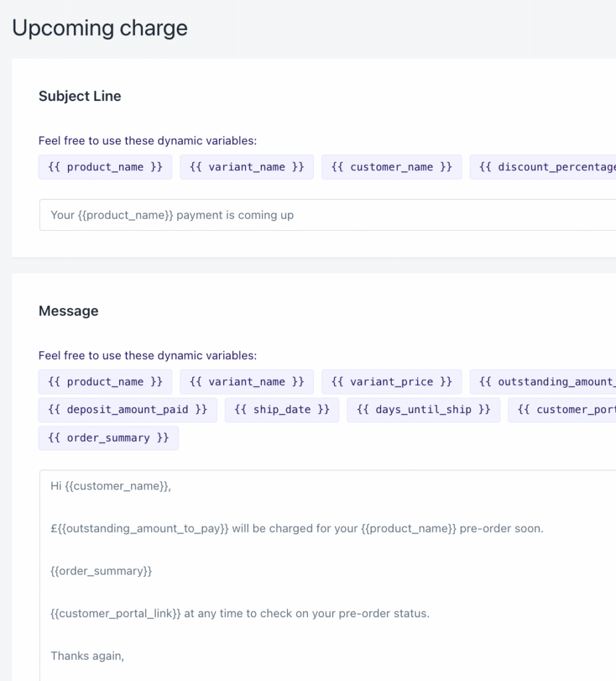The width and height of the screenshot is (616, 681).
Task: Insert variant_name variable in Subject Line section
Action: (247, 167)
